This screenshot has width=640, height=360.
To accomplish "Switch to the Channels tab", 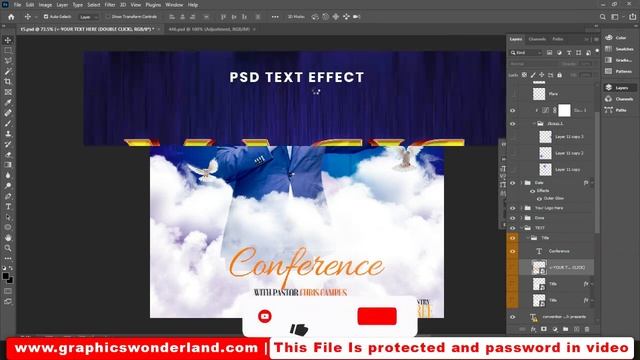I will [x=537, y=39].
